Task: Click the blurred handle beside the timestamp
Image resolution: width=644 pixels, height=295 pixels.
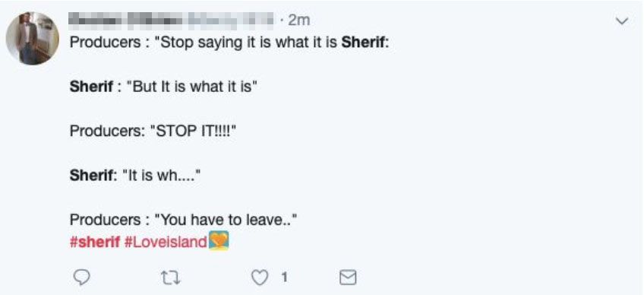Action: pyautogui.click(x=231, y=21)
